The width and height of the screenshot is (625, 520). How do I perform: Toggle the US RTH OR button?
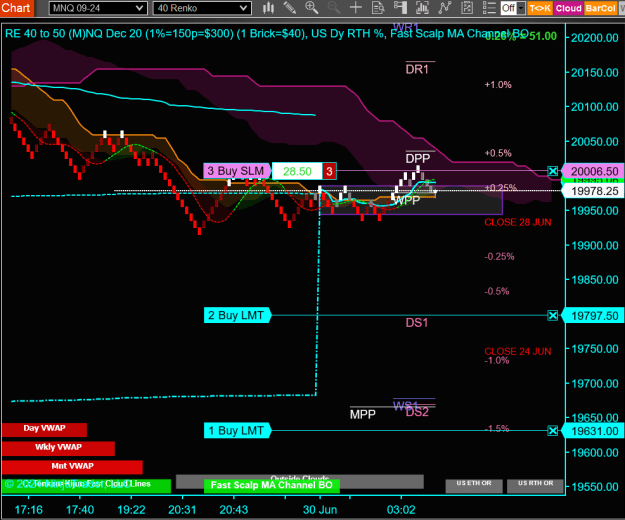coord(535,485)
